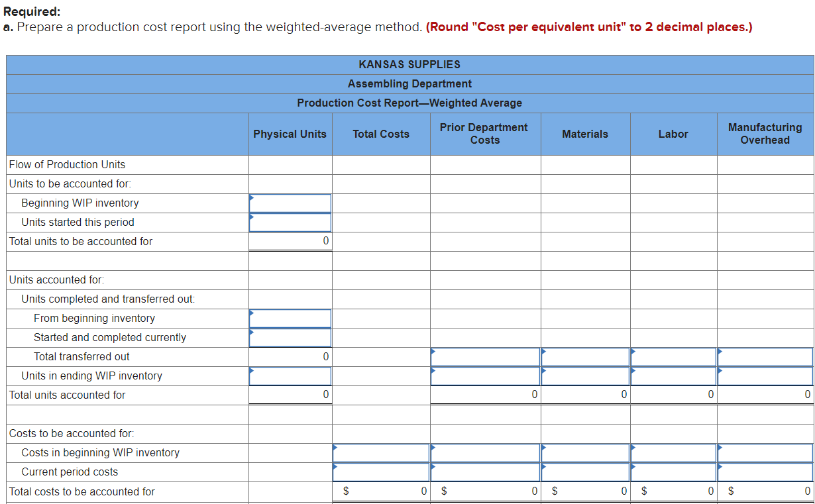Click Manufacturing Overhead input for ending WIP inventory
Image resolution: width=815 pixels, height=504 pixels.
pyautogui.click(x=765, y=376)
